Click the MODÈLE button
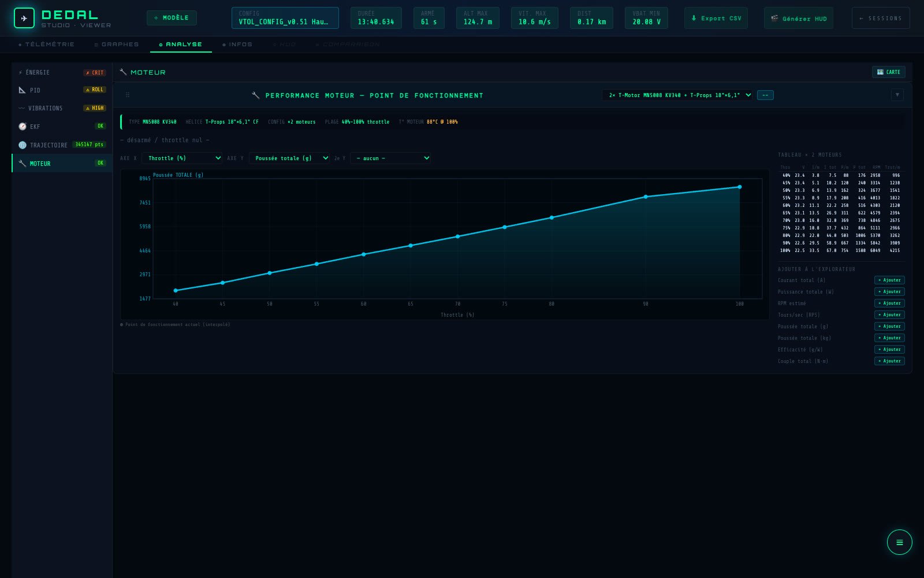 click(x=172, y=18)
